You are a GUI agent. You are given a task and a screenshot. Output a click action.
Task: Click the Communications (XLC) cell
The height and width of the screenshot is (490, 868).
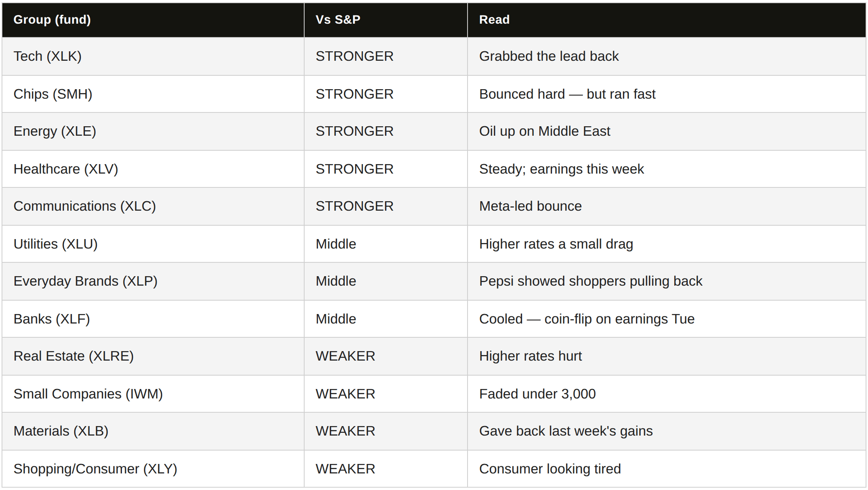tap(153, 206)
